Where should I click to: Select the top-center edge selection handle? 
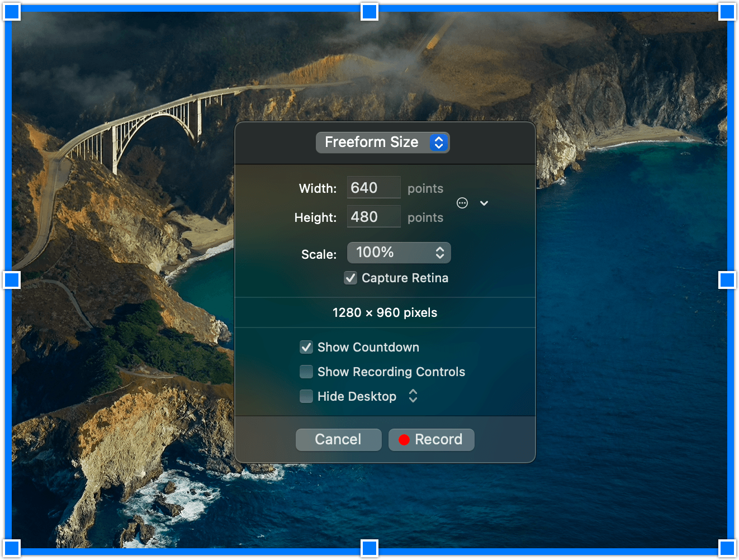(x=369, y=12)
